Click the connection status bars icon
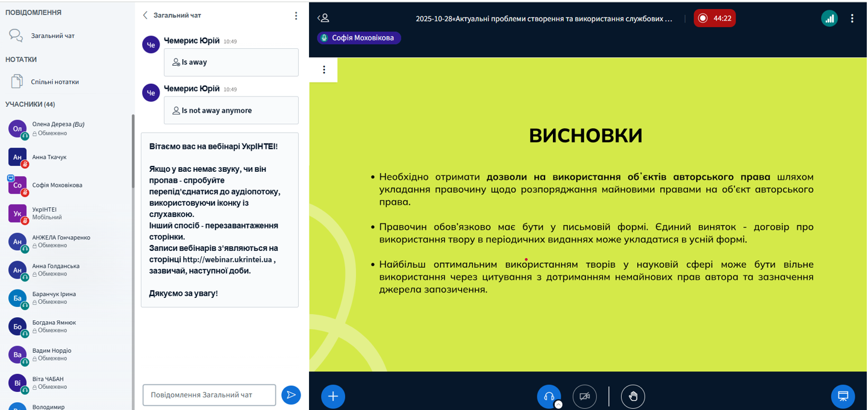The image size is (868, 410). [x=829, y=18]
